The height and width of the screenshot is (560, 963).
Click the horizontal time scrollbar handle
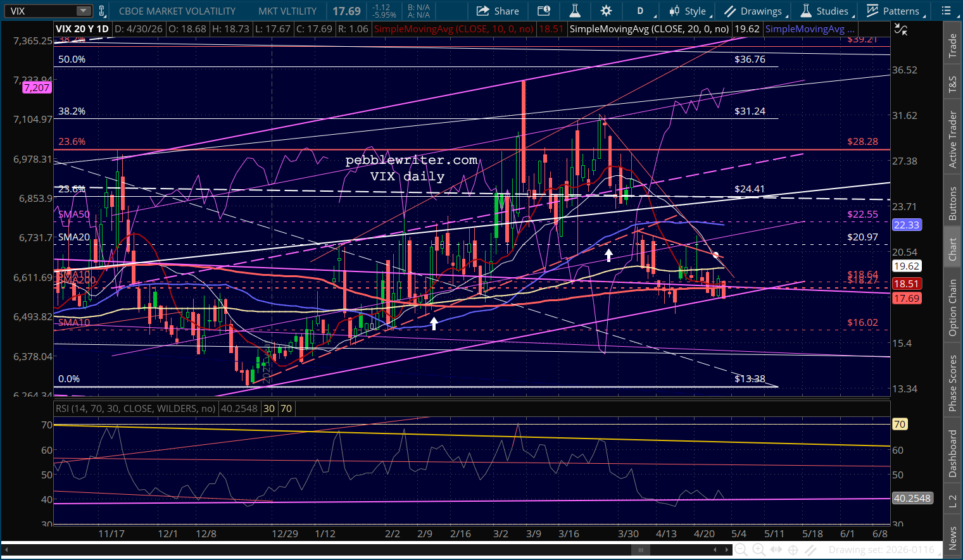(640, 550)
